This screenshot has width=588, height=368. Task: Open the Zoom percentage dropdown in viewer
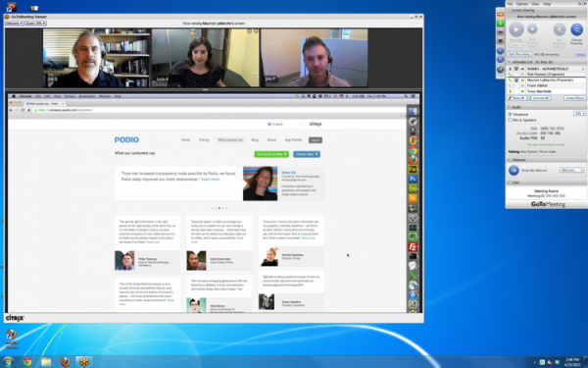click(35, 24)
